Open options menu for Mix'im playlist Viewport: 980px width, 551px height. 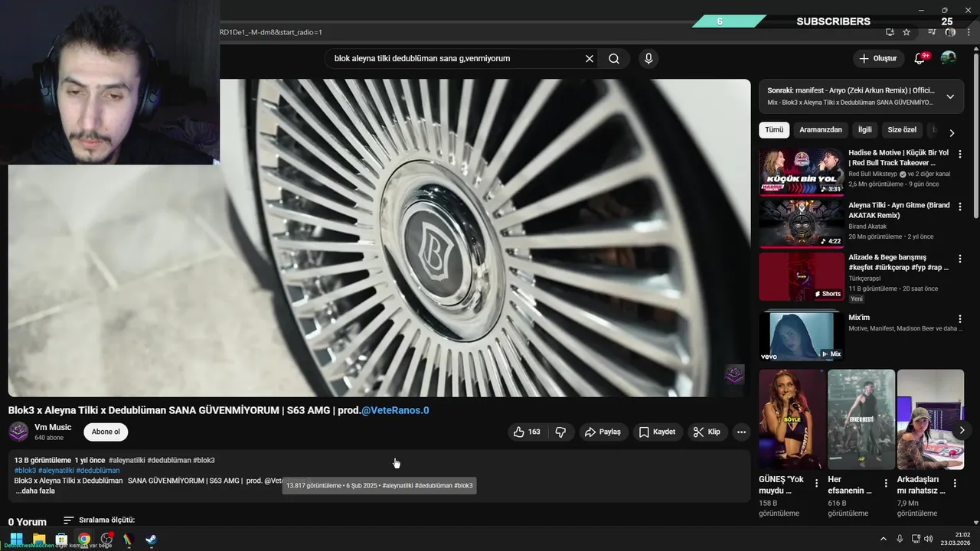(x=960, y=318)
